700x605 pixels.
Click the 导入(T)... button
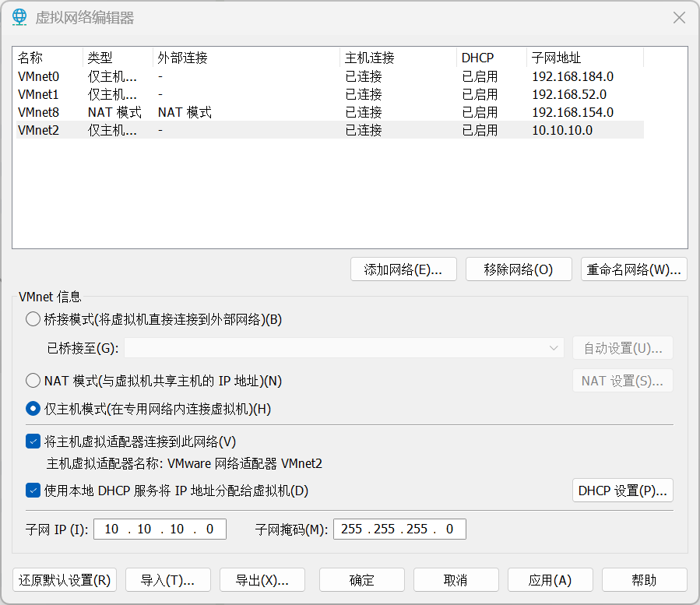coord(168,580)
